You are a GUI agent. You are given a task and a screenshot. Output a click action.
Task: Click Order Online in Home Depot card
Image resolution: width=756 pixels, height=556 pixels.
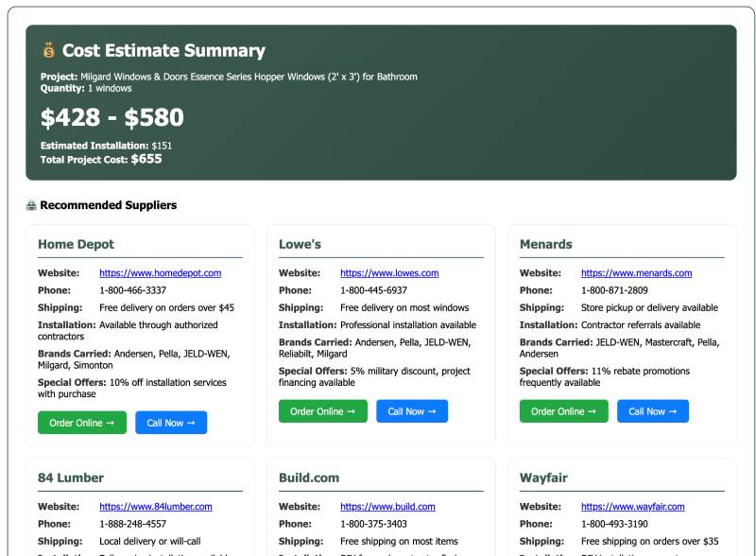coord(82,423)
